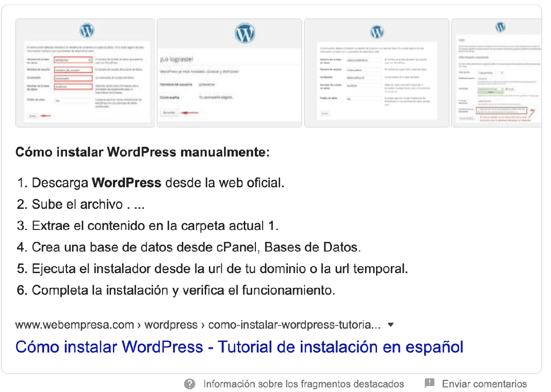Click the WordPress logo in the third thumbnail
Viewport: 551px width, 392px height.
point(377,31)
